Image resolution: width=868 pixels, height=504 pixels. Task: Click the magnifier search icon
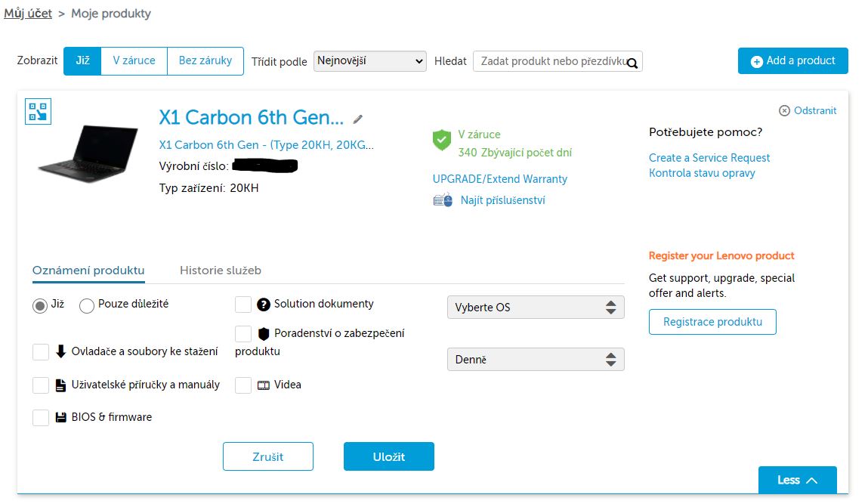[x=633, y=63]
